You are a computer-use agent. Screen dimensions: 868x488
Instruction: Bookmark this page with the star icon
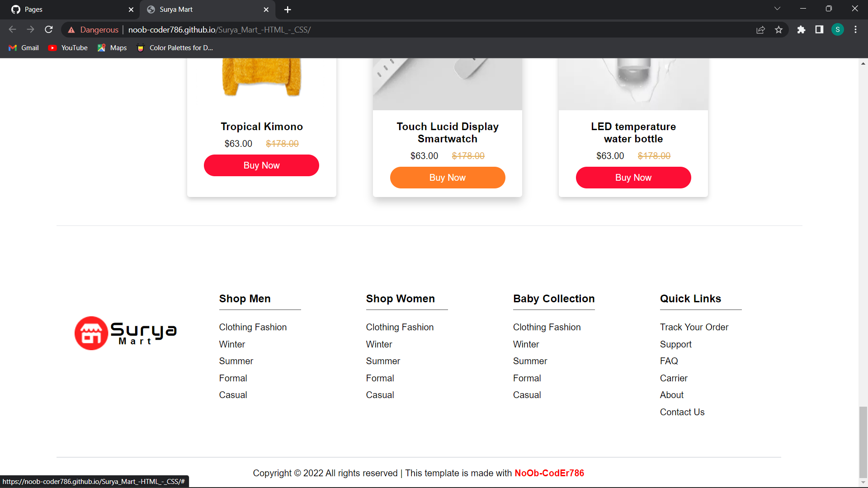point(779,29)
